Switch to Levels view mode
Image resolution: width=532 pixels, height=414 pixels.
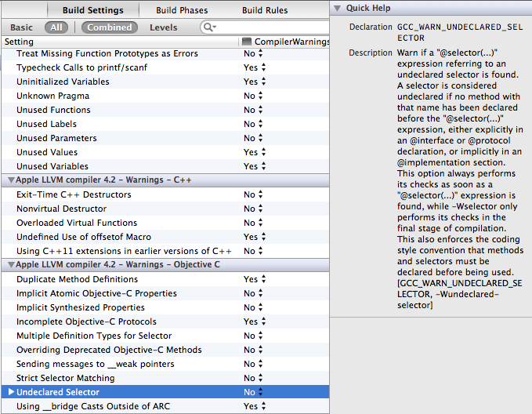click(x=163, y=27)
